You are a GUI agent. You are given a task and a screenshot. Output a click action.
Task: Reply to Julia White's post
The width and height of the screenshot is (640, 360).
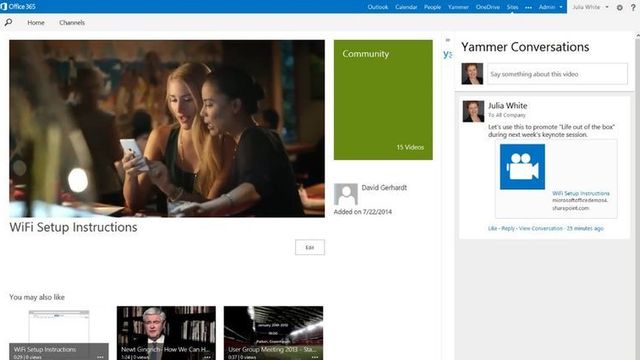tap(508, 228)
